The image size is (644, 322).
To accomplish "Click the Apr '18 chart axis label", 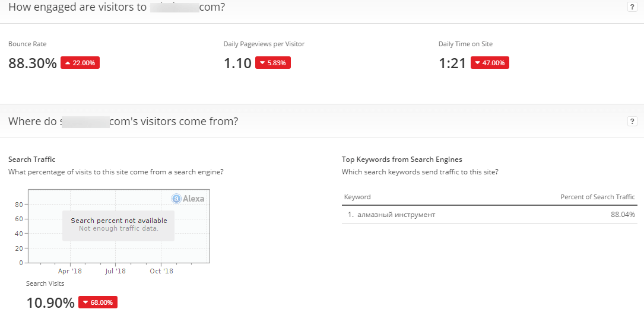I will tap(70, 271).
